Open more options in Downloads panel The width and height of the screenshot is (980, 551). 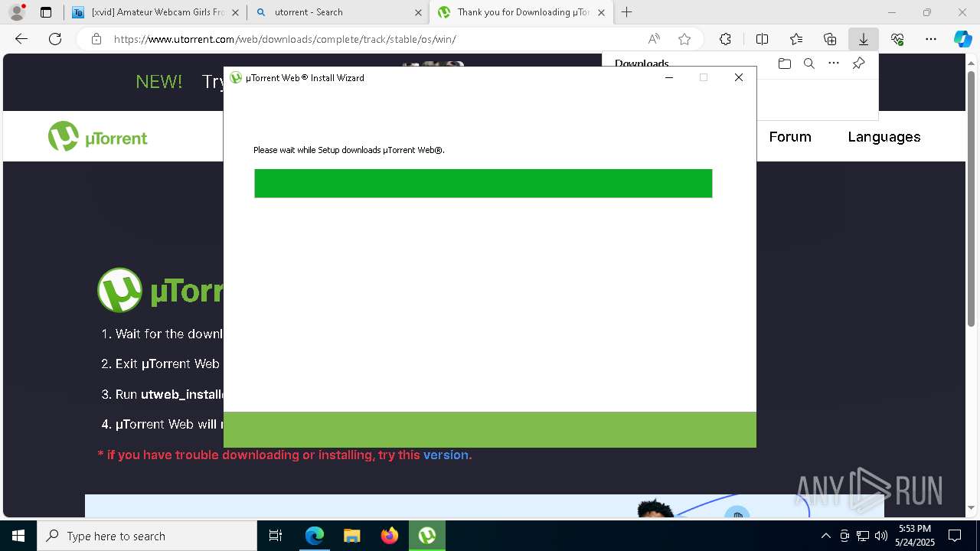point(834,64)
